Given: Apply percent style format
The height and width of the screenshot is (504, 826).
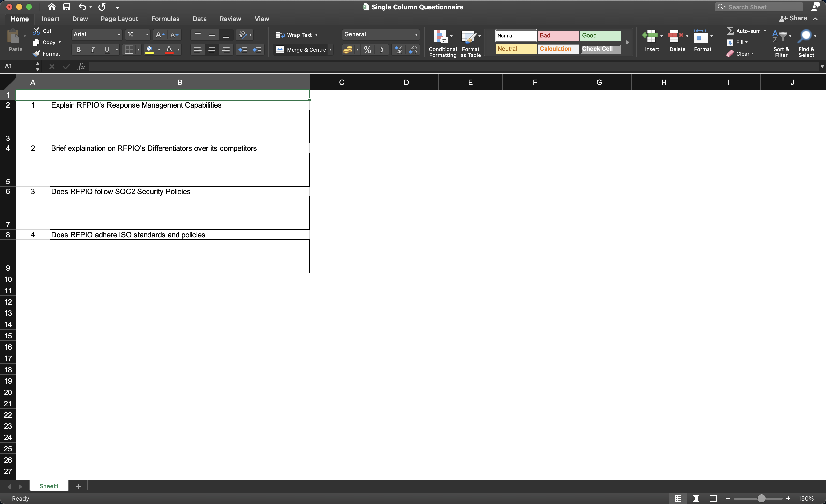Looking at the screenshot, I should [368, 50].
